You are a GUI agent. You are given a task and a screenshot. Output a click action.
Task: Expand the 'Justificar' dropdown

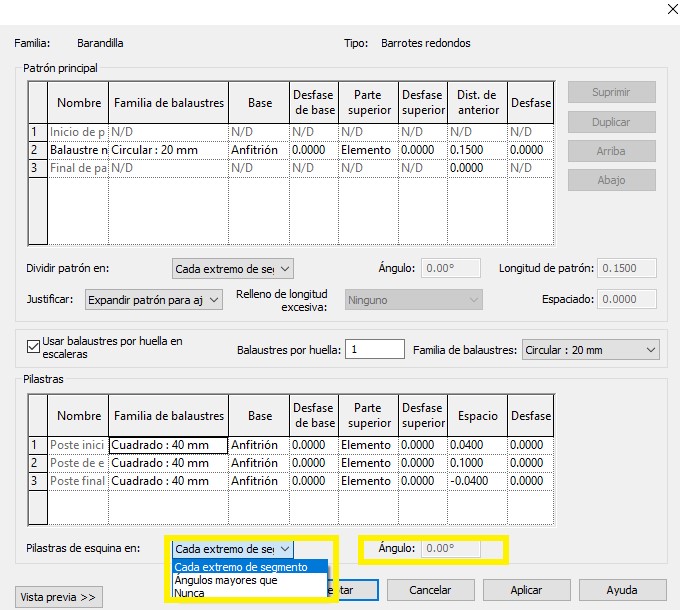click(152, 299)
